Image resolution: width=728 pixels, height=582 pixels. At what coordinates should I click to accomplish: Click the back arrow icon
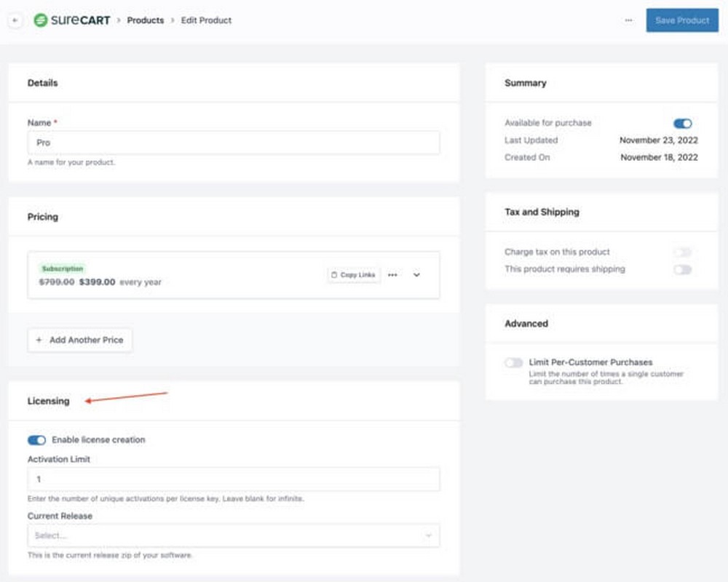click(x=15, y=20)
